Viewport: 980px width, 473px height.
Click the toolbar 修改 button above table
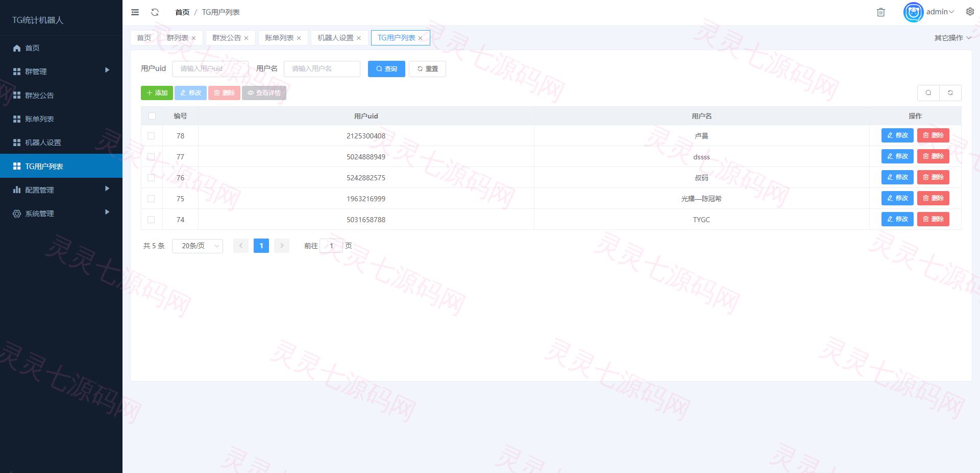point(190,93)
